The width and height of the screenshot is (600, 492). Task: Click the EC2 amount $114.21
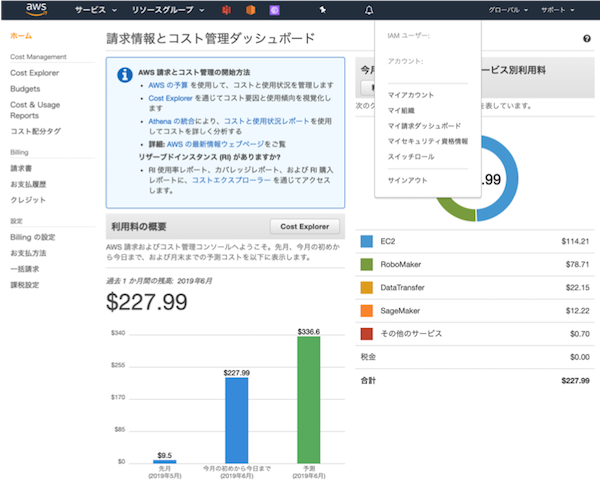575,241
